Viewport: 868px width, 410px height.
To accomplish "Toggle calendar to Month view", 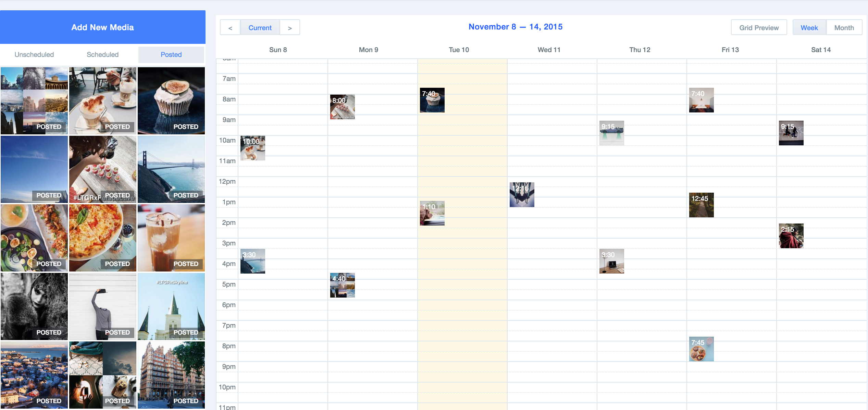I will point(844,28).
